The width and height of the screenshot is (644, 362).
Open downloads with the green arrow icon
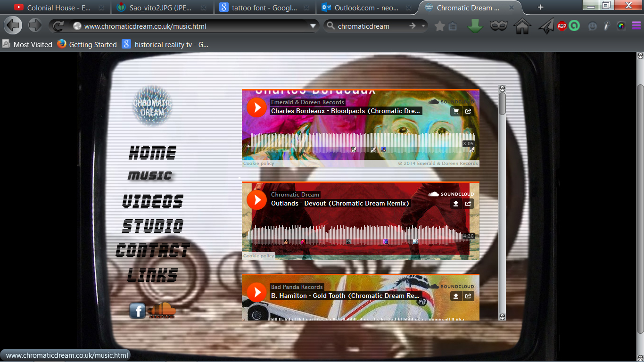point(475,26)
